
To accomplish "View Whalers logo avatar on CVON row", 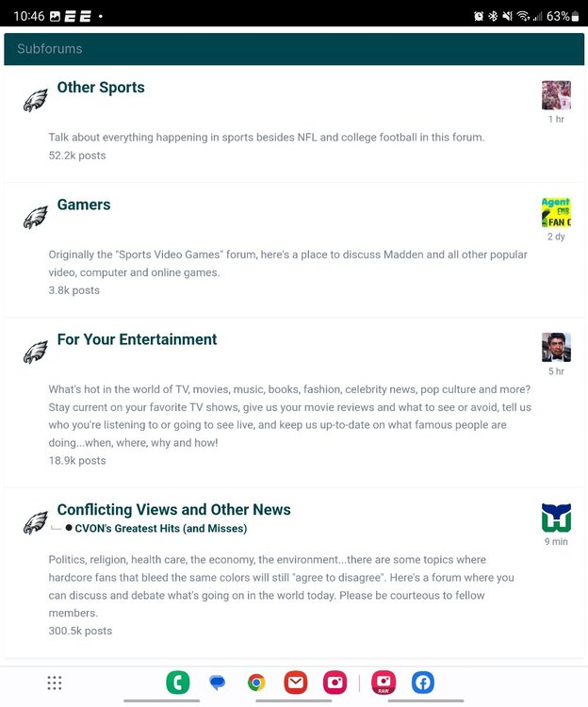I will [556, 518].
